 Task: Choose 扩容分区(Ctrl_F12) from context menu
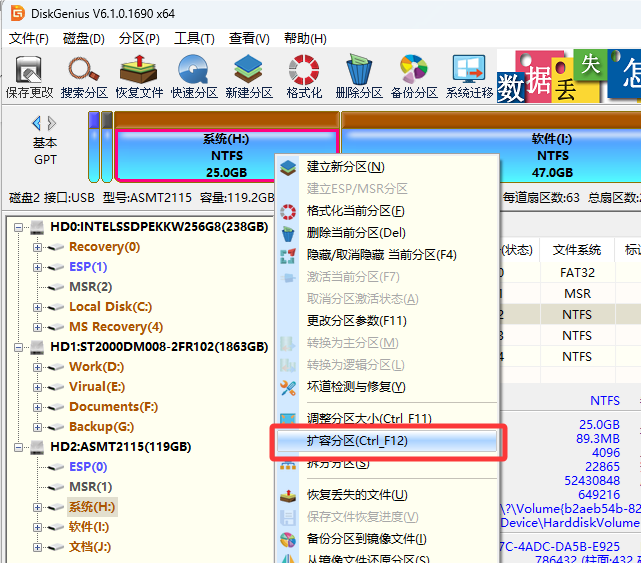click(x=387, y=441)
